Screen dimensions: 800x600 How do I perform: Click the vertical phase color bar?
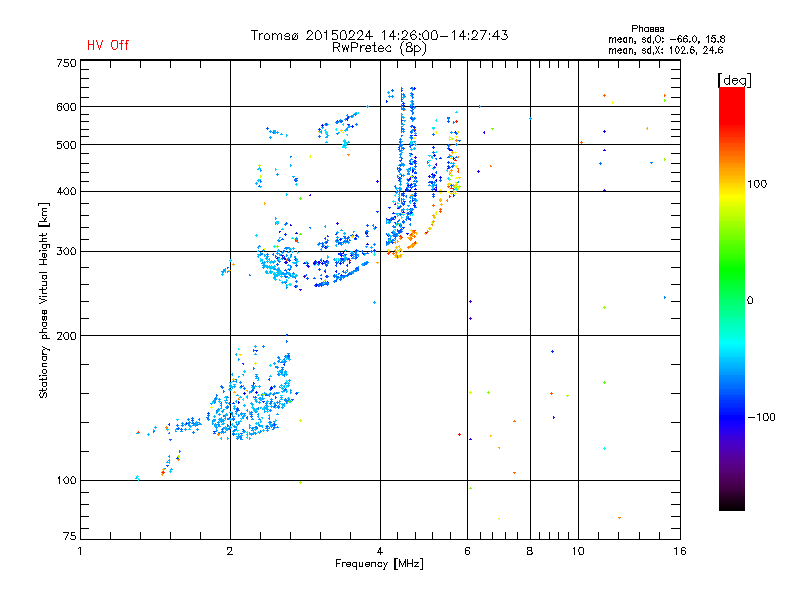tap(732, 299)
